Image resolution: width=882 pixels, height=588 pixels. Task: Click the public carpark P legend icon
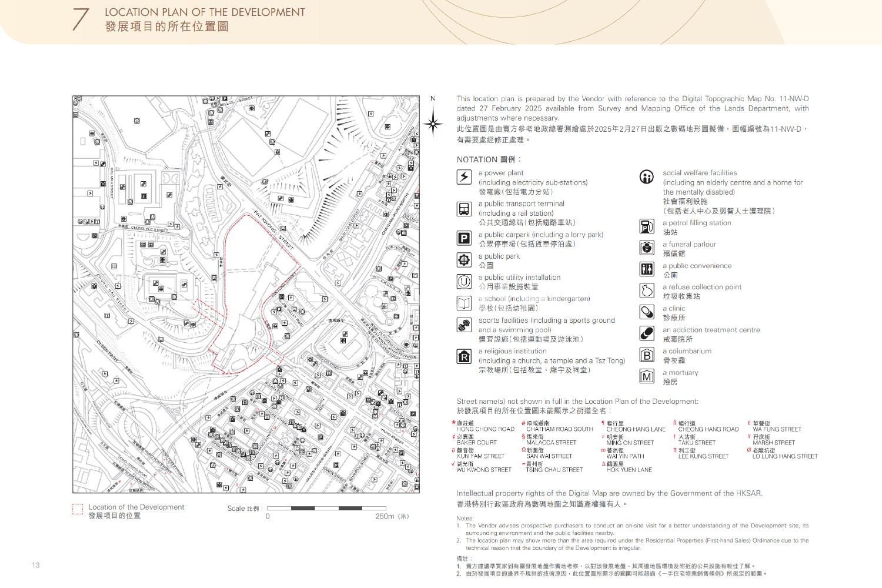coord(464,238)
